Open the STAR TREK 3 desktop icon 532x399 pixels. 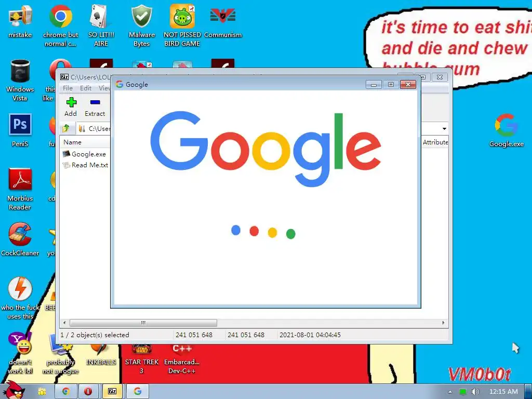point(141,359)
